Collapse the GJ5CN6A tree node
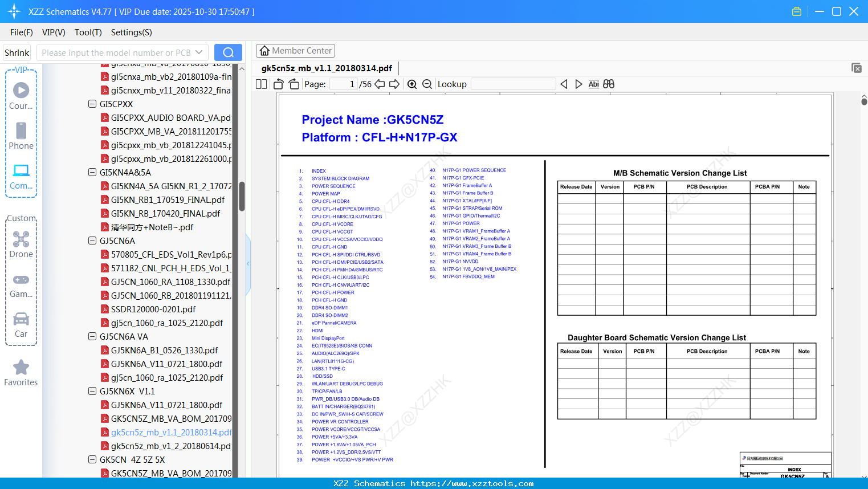Image resolution: width=868 pixels, height=489 pixels. pos(92,241)
